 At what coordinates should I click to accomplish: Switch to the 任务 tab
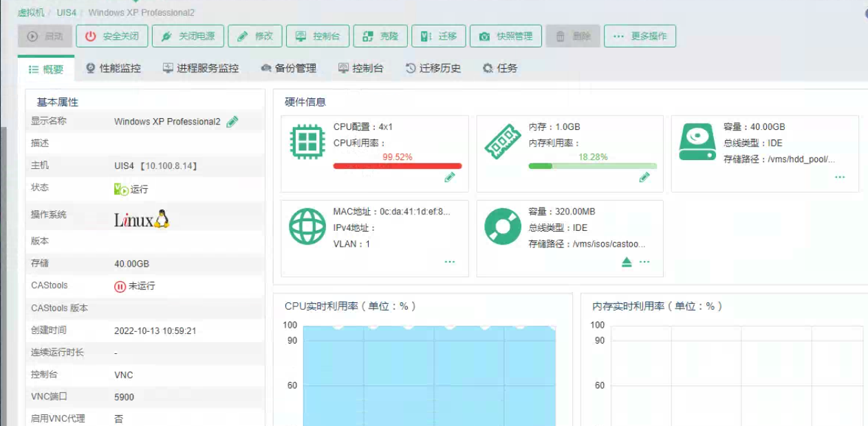pyautogui.click(x=500, y=69)
